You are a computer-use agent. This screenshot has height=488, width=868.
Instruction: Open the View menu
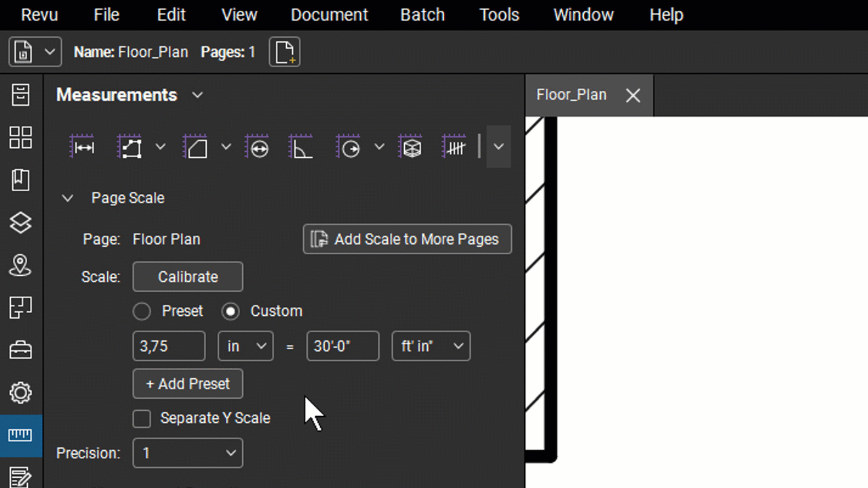[x=239, y=15]
